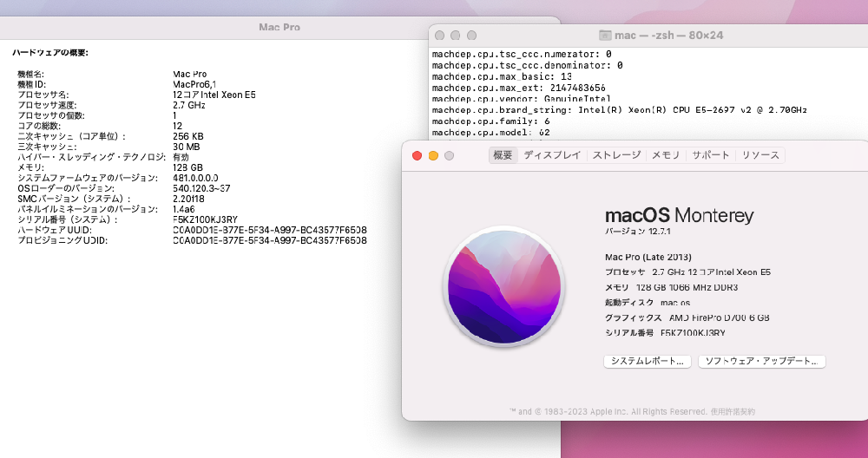Click the プロビジョニング UDID value
The width and height of the screenshot is (868, 458).
coord(270,240)
